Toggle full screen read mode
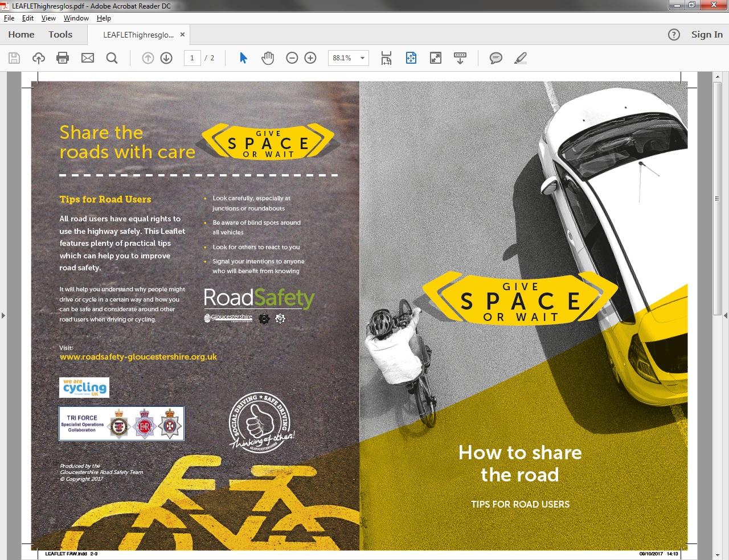Viewport: 729px width, 560px height. tap(436, 58)
